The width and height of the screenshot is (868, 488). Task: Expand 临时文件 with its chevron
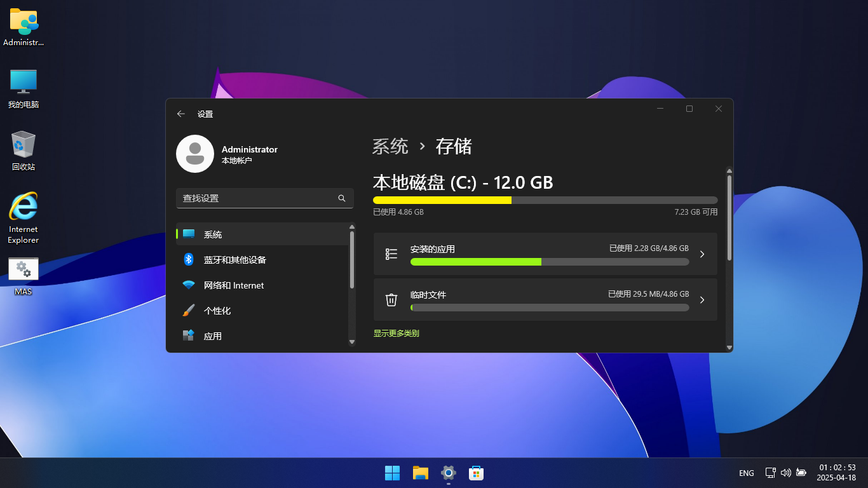click(702, 300)
